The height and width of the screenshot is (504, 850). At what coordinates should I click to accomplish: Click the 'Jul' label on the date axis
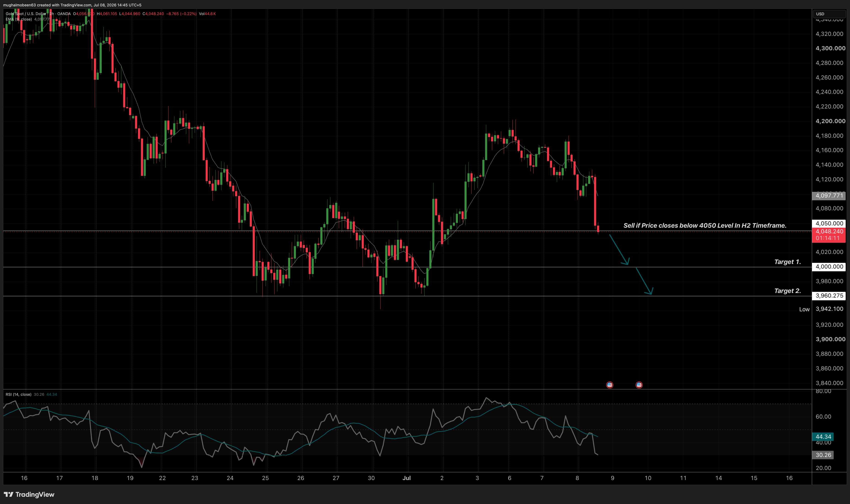[x=406, y=478]
